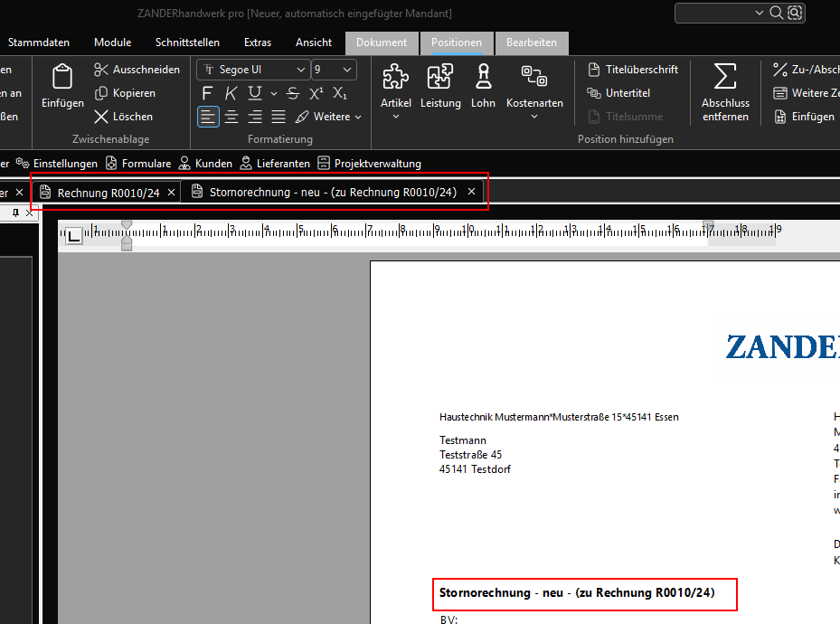Open the font size 9 dropdown

334,70
